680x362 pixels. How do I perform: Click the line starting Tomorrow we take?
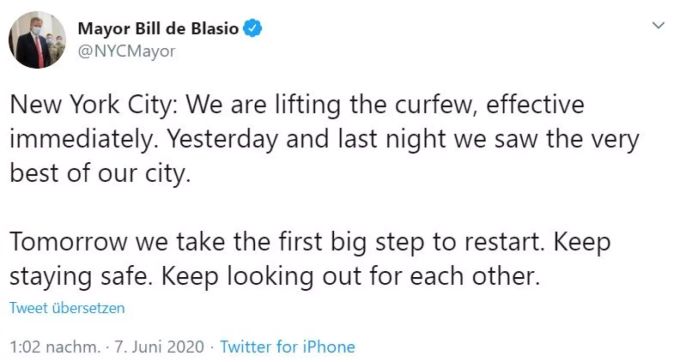[310, 242]
